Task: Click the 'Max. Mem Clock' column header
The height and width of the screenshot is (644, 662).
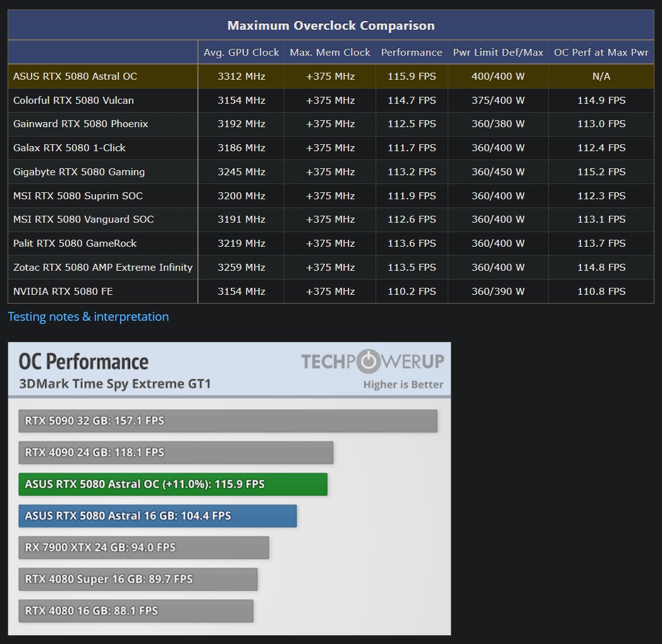Action: coord(329,52)
